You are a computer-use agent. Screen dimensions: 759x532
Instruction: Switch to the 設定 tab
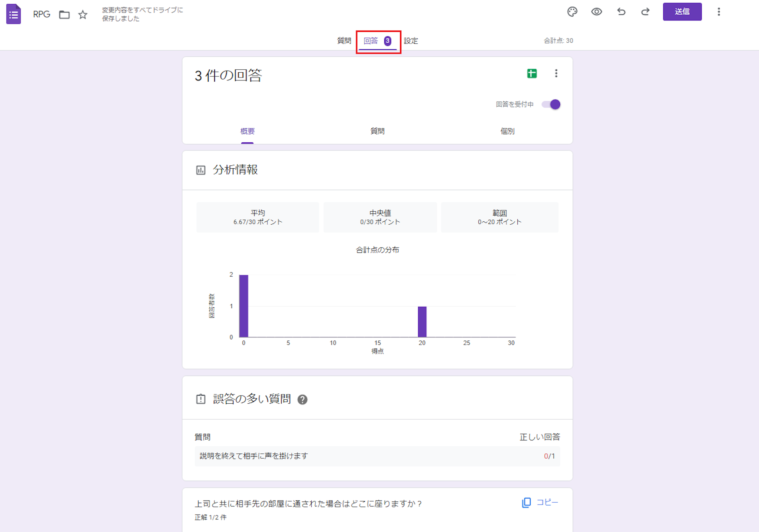(411, 41)
